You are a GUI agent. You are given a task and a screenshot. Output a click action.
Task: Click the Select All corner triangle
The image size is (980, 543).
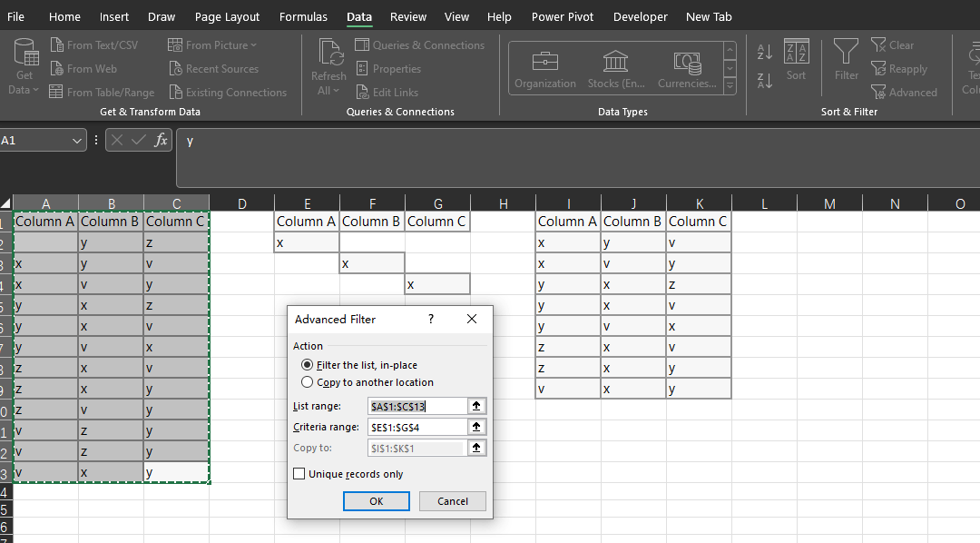(5, 203)
